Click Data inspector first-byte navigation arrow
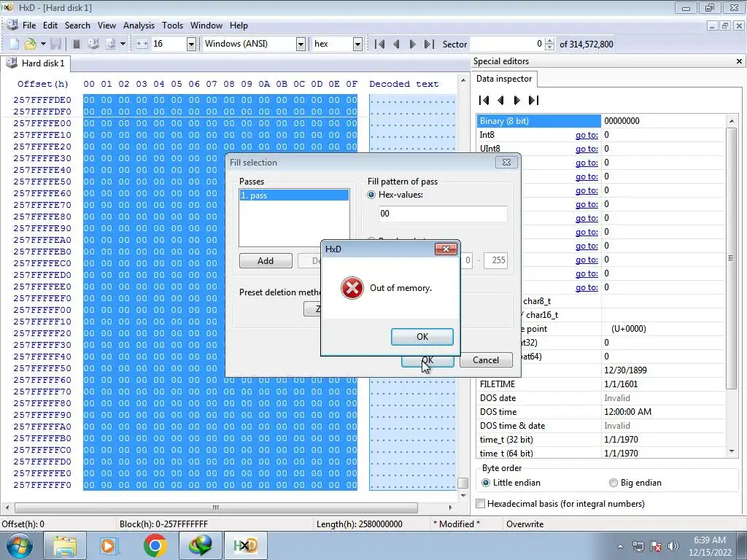This screenshot has width=747, height=560. 484,100
